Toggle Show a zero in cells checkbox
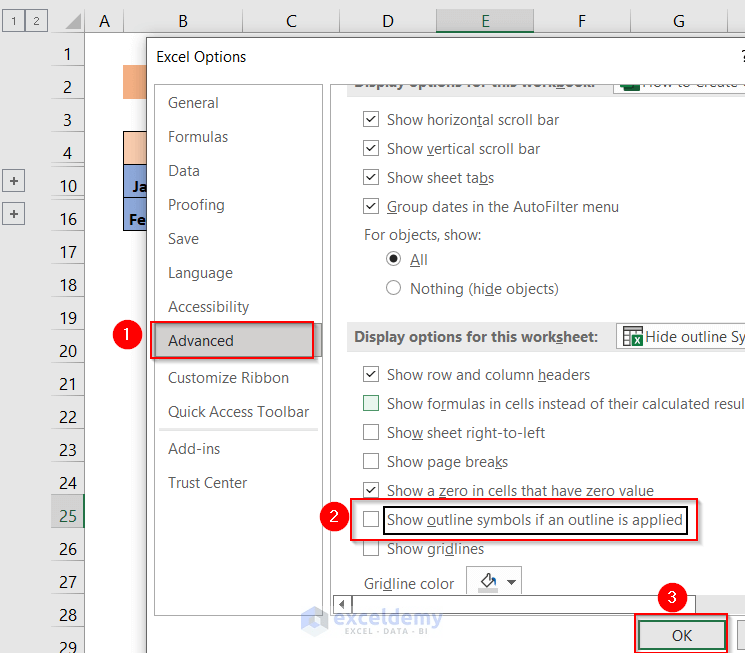745x653 pixels. pyautogui.click(x=371, y=490)
